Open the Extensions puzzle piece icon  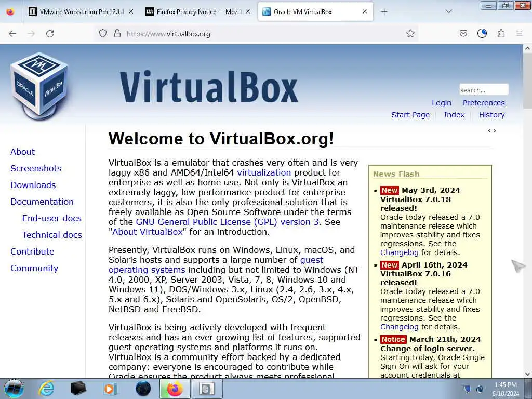[x=501, y=33]
